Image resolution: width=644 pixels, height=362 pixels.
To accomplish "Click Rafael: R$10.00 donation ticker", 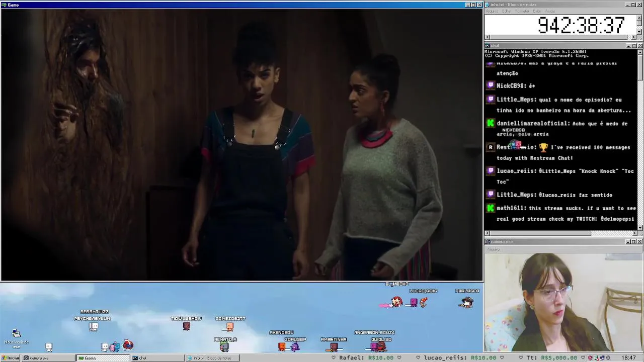I will 366,358.
